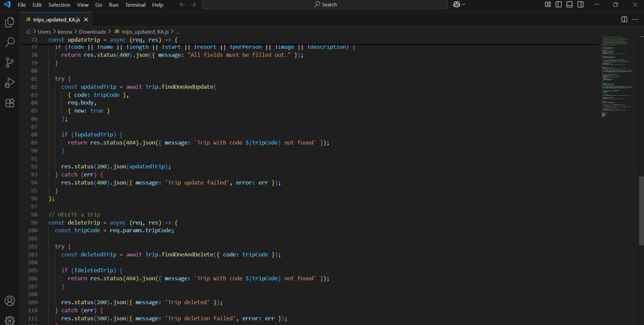Viewport: 644px width, 325px height.
Task: Click 'req.body,' on line 84
Action: 82,103
